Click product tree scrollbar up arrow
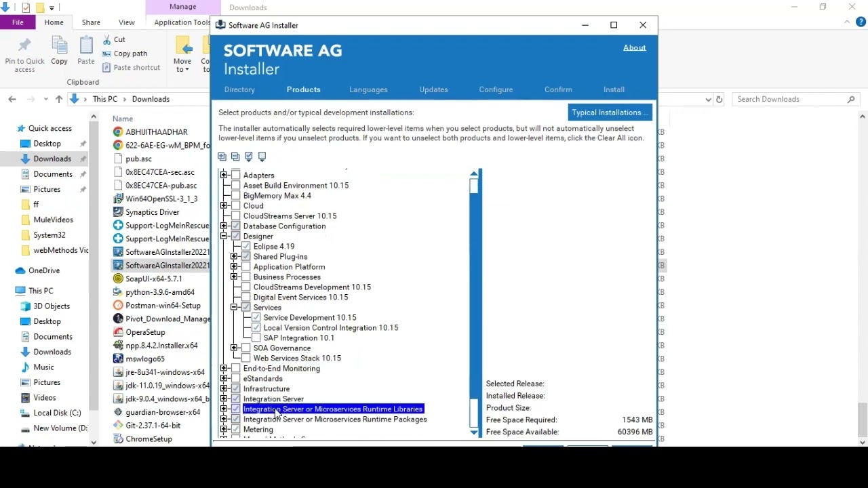The image size is (868, 488). click(x=474, y=174)
